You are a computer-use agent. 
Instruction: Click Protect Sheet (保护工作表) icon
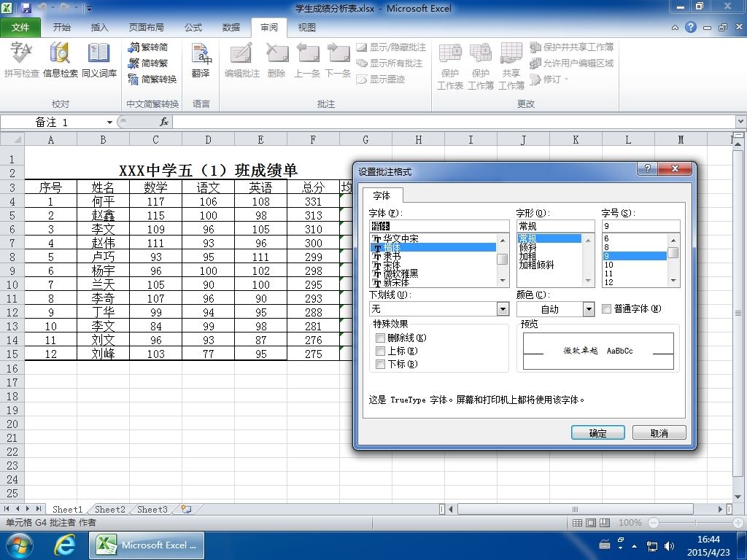click(x=449, y=66)
